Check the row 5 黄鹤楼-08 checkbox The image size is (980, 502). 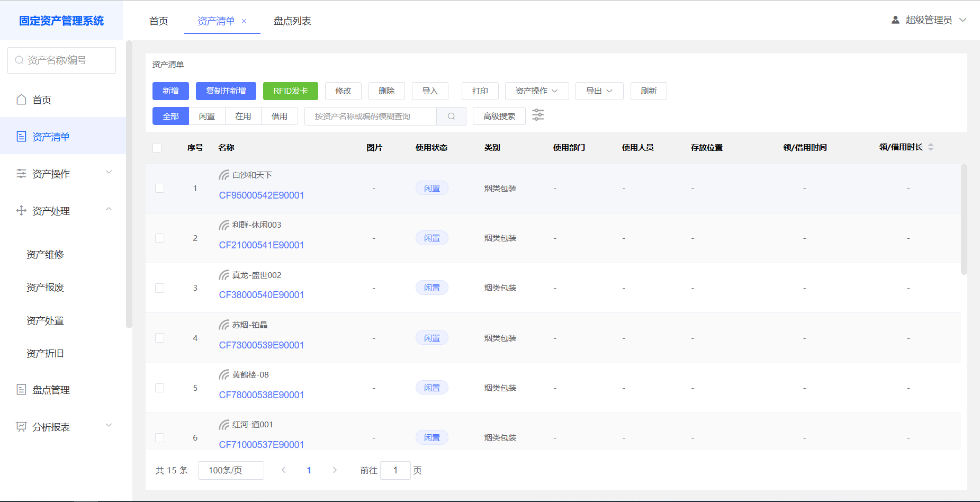[x=159, y=388]
